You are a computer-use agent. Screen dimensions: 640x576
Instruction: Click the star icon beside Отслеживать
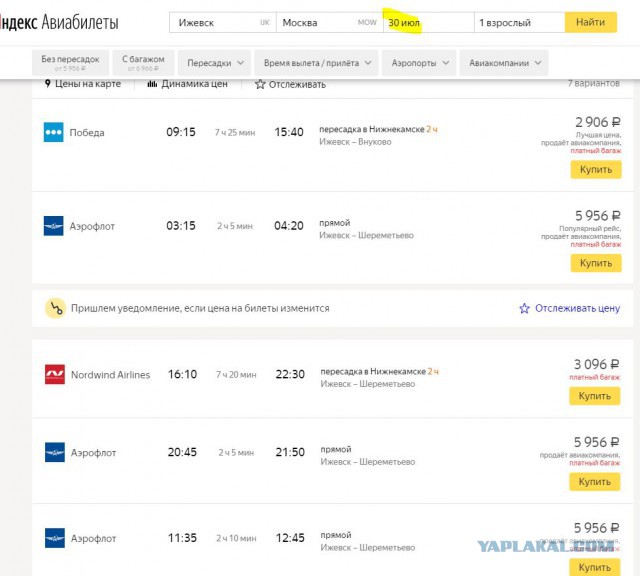pos(260,84)
